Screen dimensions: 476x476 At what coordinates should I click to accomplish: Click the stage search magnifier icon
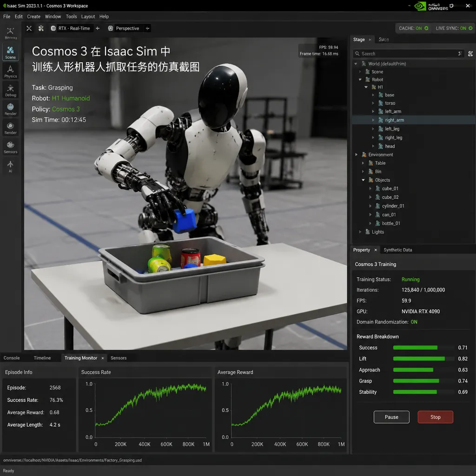pyautogui.click(x=357, y=54)
